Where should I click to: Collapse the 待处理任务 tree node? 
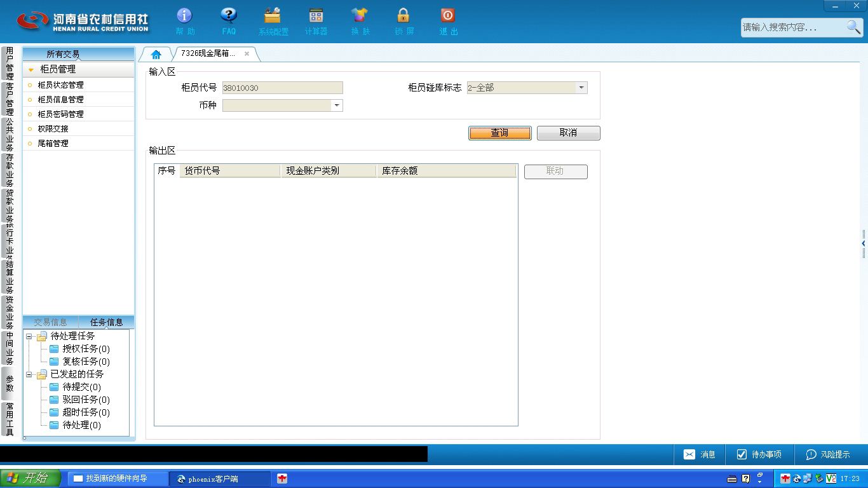29,336
